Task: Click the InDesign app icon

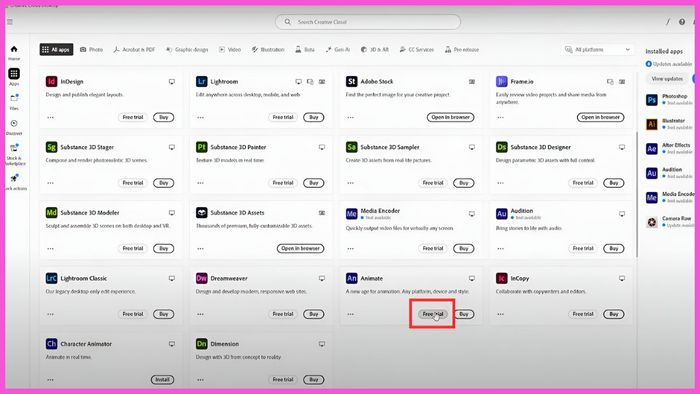Action: click(x=51, y=81)
